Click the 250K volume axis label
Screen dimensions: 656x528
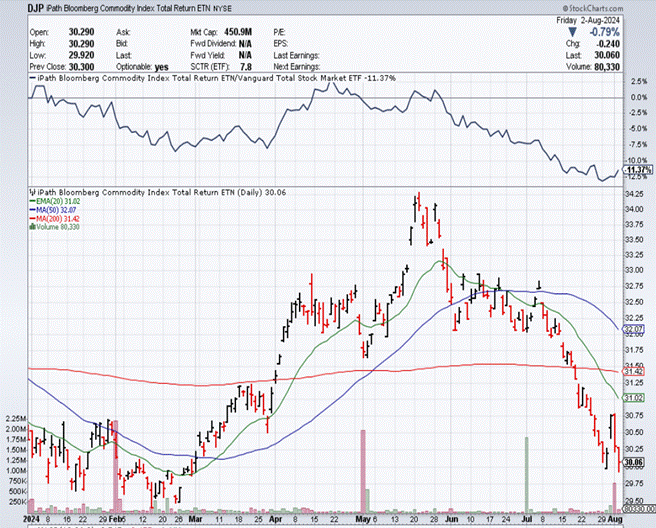pyautogui.click(x=17, y=502)
